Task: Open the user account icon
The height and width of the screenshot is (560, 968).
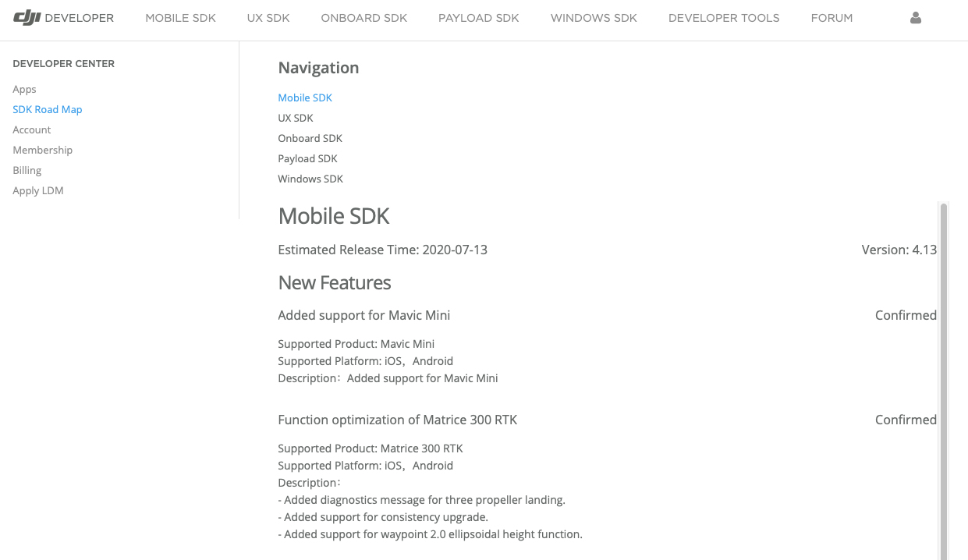Action: (x=916, y=17)
